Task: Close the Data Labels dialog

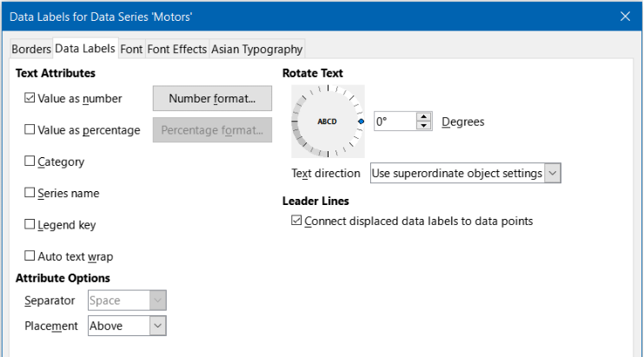Action: [625, 17]
